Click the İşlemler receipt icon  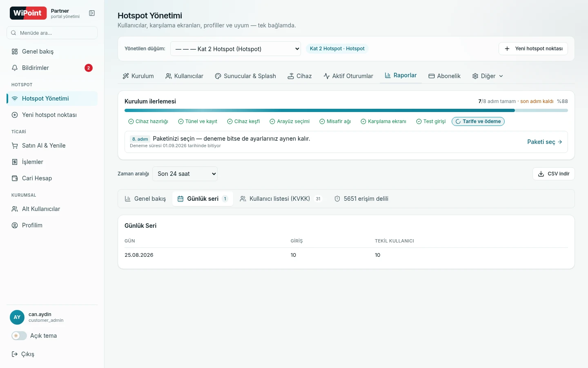point(15,162)
